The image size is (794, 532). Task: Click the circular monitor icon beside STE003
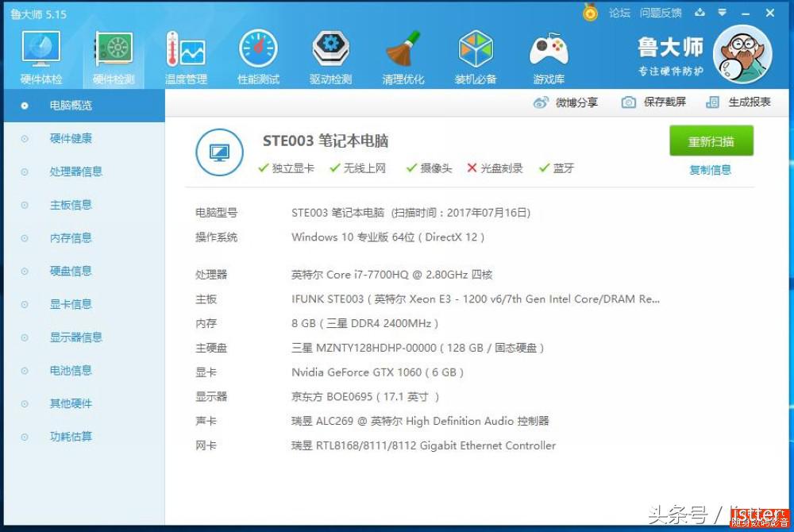coord(219,152)
